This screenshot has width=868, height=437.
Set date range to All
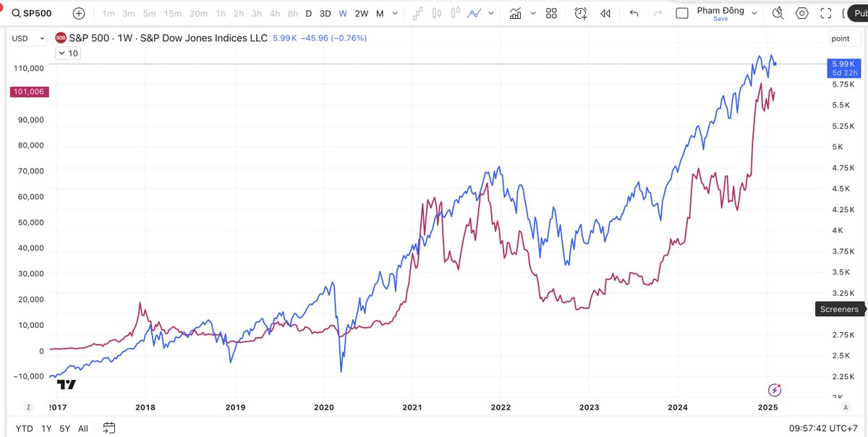coord(83,428)
